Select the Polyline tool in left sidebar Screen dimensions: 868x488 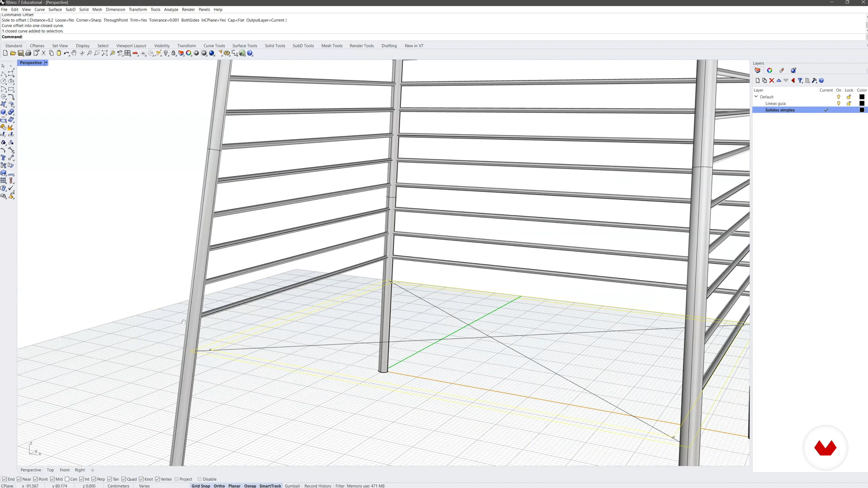(3, 74)
